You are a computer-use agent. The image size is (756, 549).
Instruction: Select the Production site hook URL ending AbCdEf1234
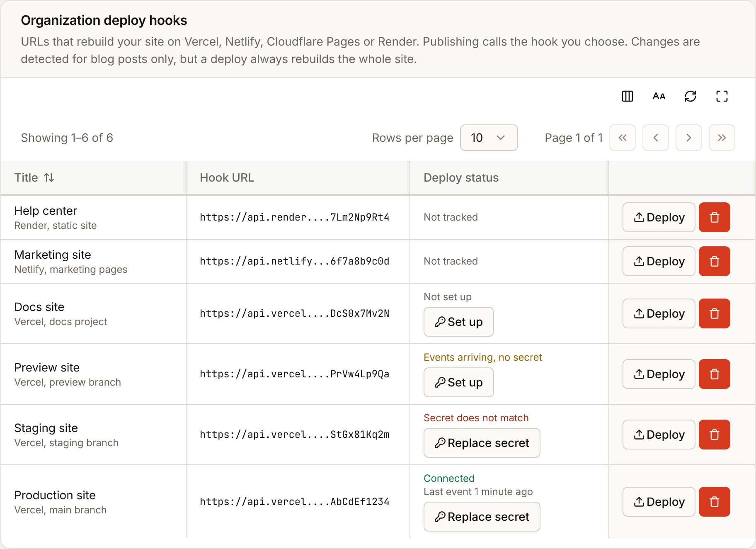(x=295, y=502)
